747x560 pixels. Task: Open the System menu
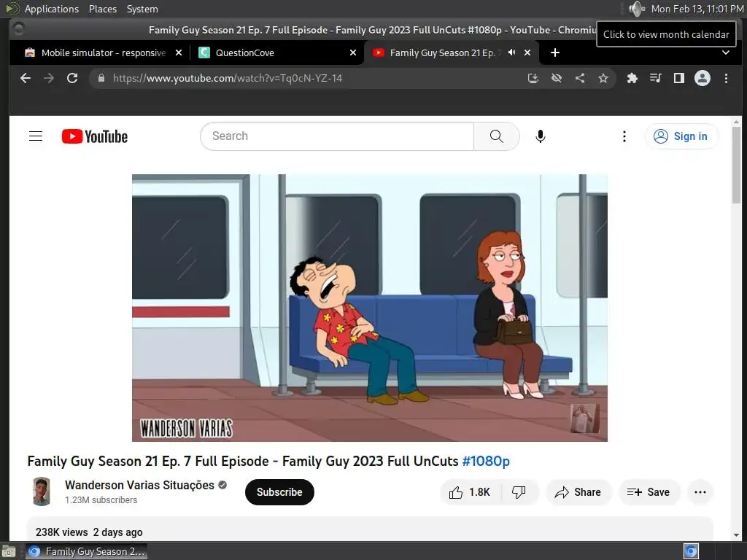pos(142,9)
